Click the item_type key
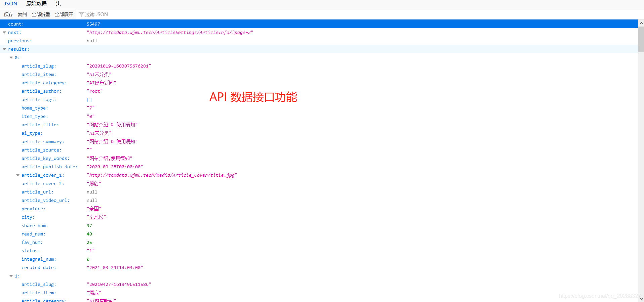Image resolution: width=644 pixels, height=302 pixels. pyautogui.click(x=35, y=117)
